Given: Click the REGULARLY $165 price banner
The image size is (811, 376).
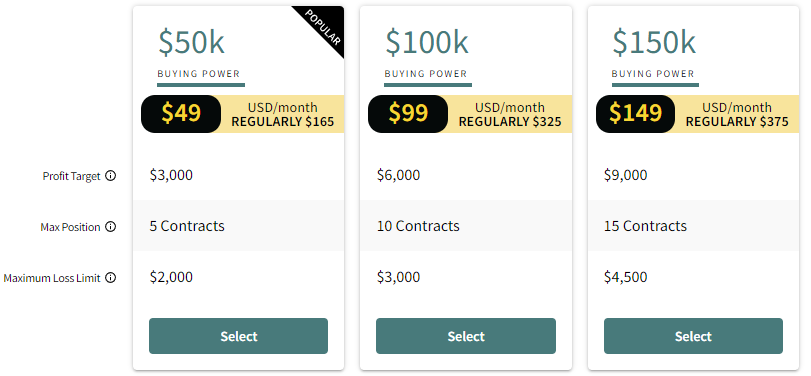Looking at the screenshot, I should point(282,122).
